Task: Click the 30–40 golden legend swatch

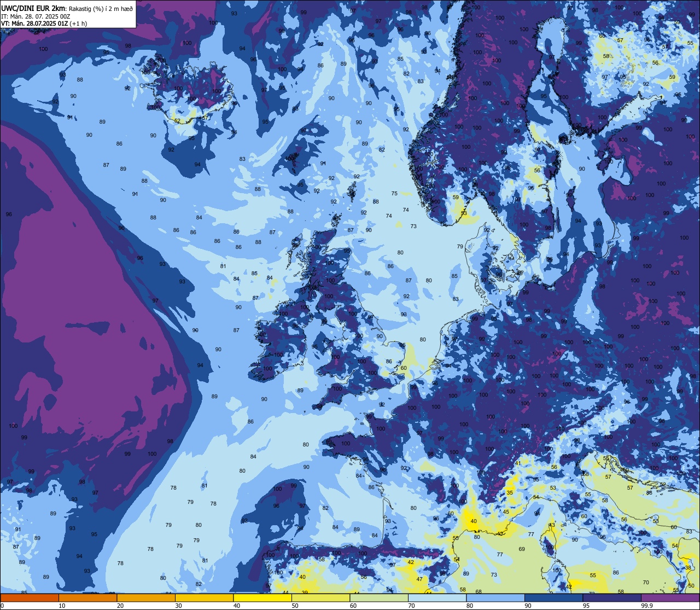Action: tap(205, 598)
